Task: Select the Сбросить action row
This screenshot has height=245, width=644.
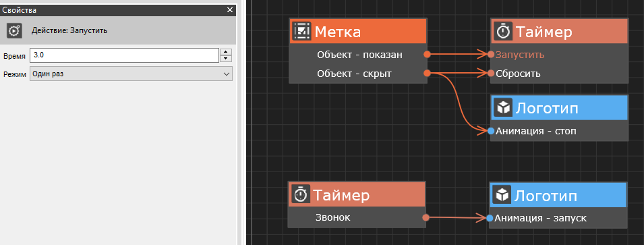Action: 560,74
